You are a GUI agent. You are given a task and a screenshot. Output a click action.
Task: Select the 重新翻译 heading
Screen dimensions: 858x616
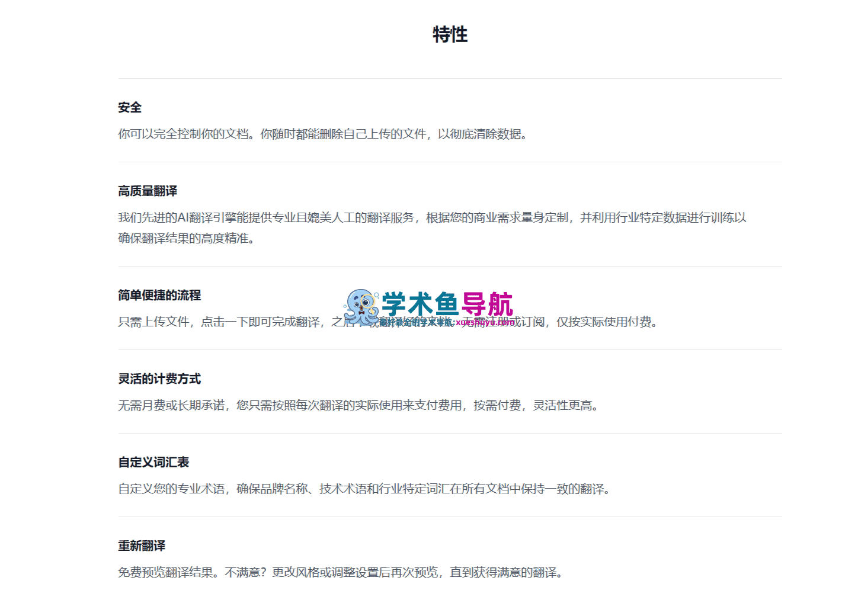(142, 546)
